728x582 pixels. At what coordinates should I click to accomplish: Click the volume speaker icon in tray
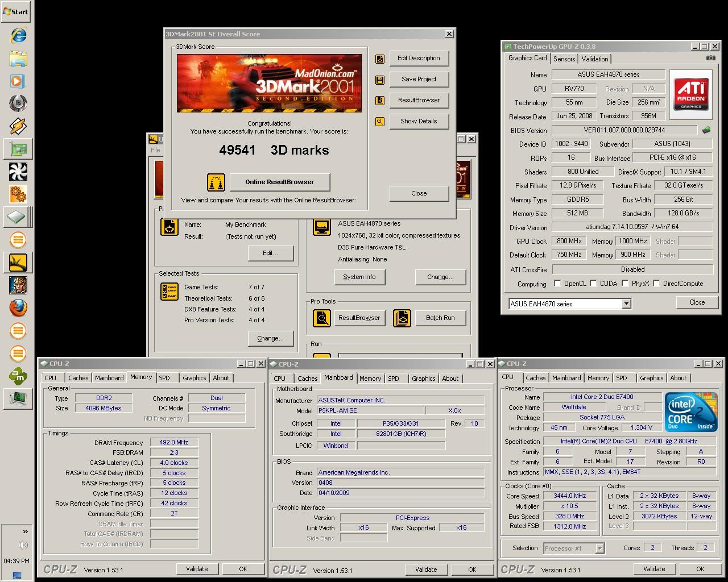[x=23, y=545]
